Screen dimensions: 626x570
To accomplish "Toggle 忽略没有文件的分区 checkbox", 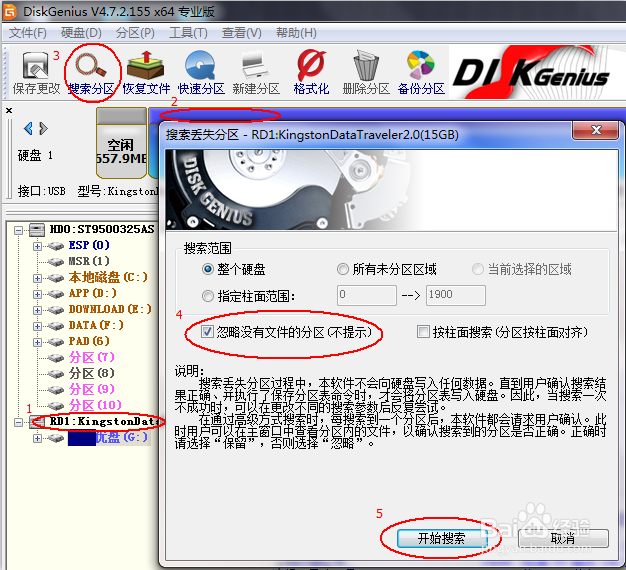I will pyautogui.click(x=207, y=331).
